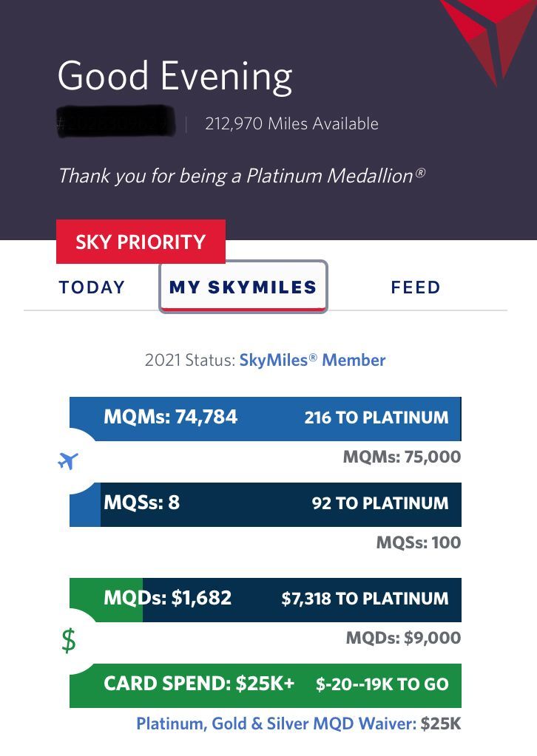The width and height of the screenshot is (537, 756).
Task: Tap the MQD Waiver link text
Action: pos(276,723)
